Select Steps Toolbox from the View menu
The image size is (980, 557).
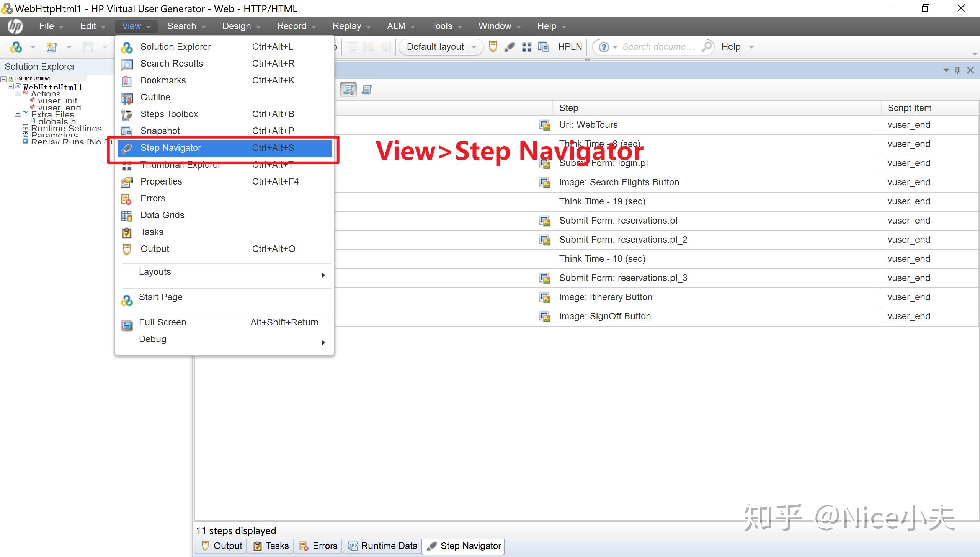pos(169,114)
